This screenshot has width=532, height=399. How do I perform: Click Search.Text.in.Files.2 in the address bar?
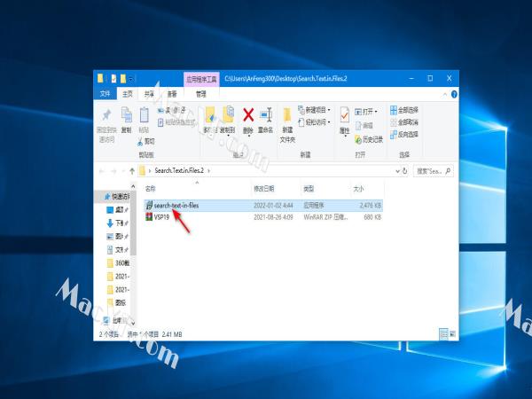[179, 170]
